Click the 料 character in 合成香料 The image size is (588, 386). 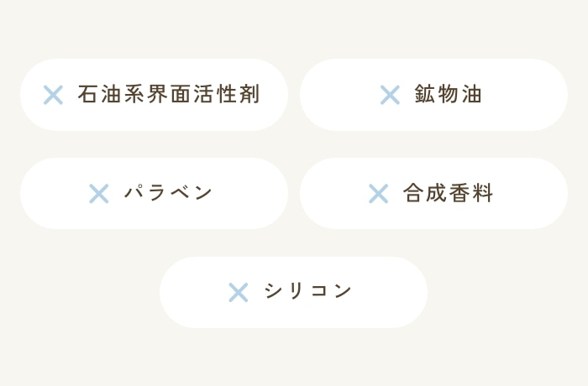[x=483, y=194]
